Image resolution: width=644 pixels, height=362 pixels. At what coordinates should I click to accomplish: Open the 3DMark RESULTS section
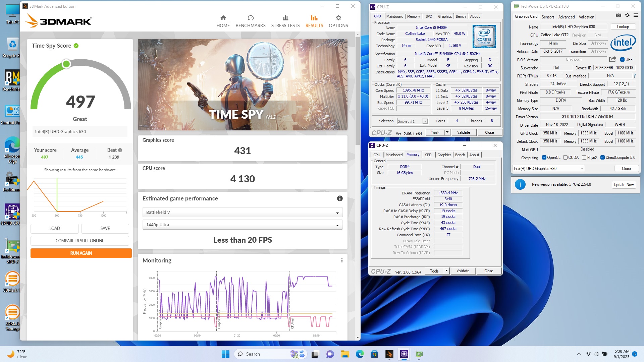click(314, 21)
